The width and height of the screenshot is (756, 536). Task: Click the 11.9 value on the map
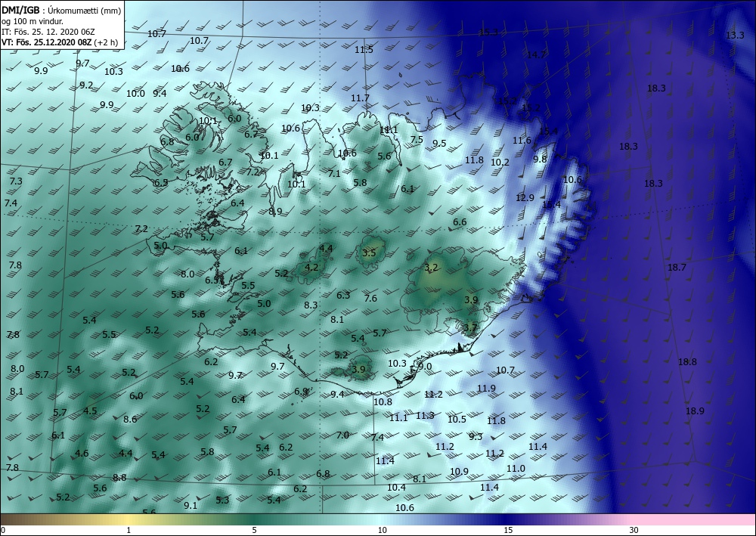pos(486,388)
